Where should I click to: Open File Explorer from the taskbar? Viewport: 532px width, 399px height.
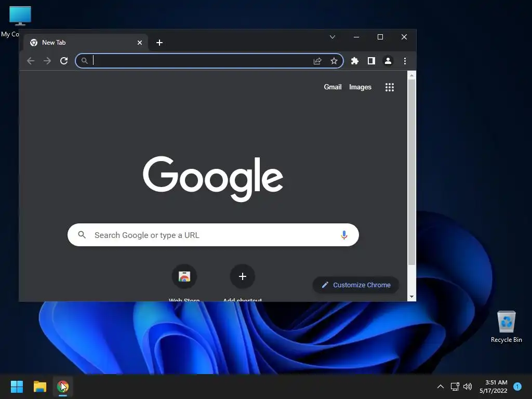pyautogui.click(x=39, y=387)
